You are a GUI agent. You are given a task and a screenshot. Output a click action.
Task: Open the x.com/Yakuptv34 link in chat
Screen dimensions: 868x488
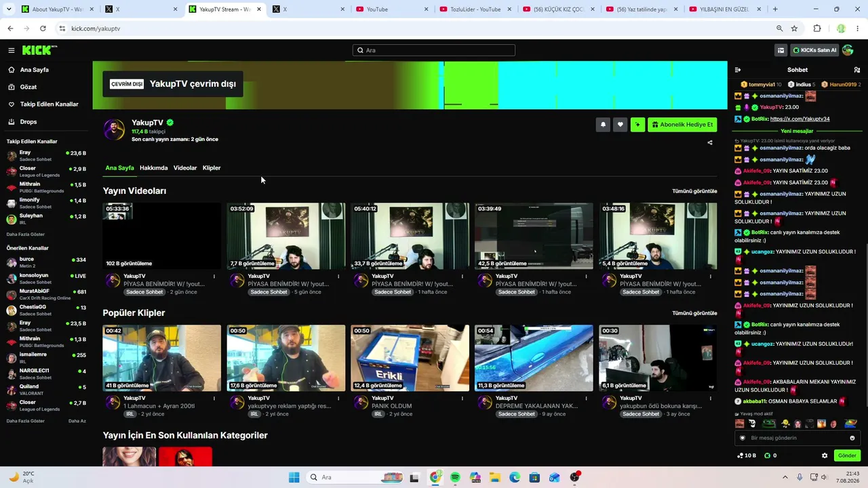click(800, 119)
